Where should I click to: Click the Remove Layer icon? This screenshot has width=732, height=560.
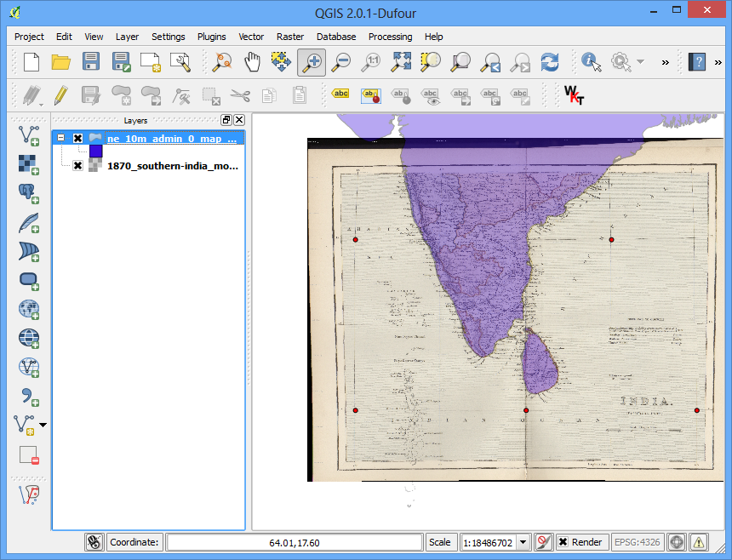29,455
